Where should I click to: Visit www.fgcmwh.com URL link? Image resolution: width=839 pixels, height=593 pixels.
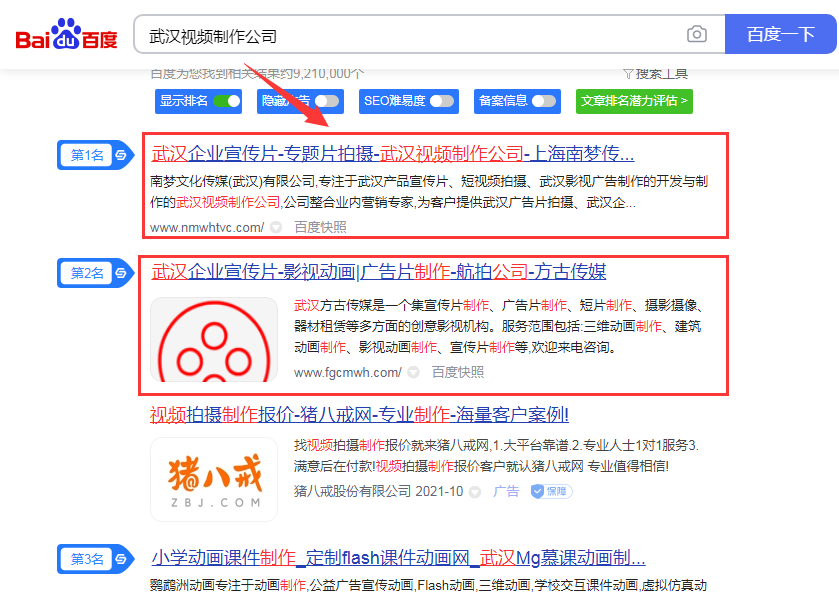pos(348,372)
